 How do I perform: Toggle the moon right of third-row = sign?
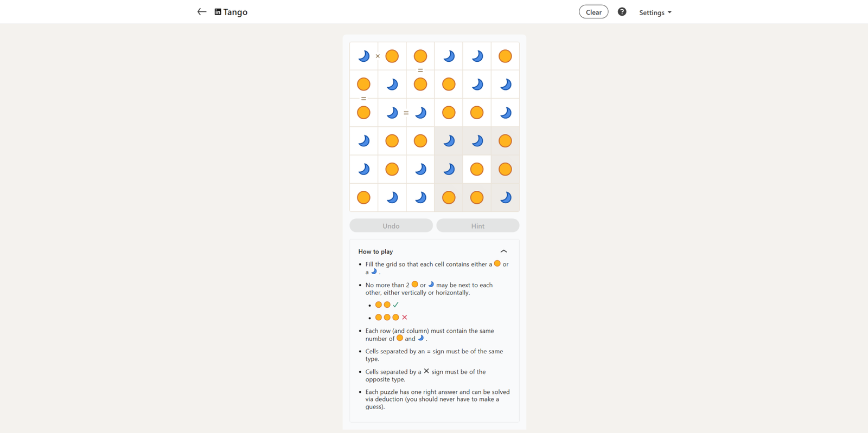pyautogui.click(x=420, y=113)
